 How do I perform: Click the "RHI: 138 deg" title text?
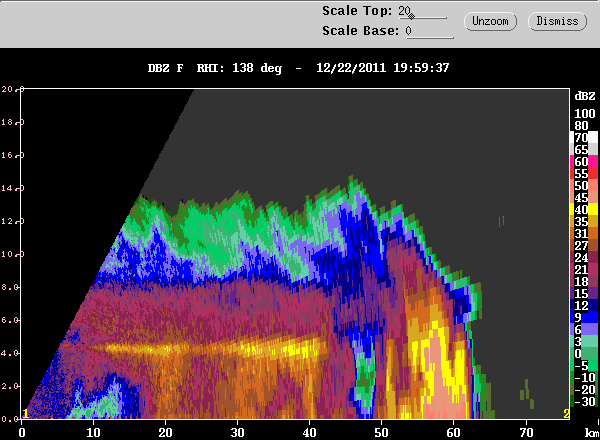pyautogui.click(x=239, y=68)
